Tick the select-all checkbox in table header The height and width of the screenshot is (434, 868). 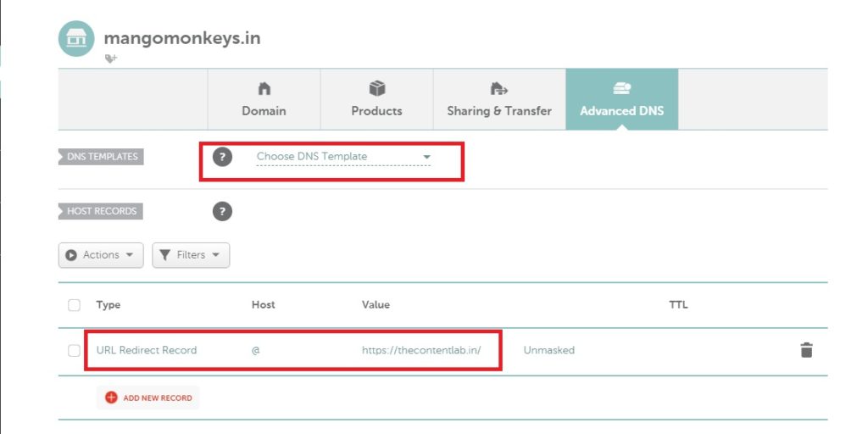(x=75, y=305)
